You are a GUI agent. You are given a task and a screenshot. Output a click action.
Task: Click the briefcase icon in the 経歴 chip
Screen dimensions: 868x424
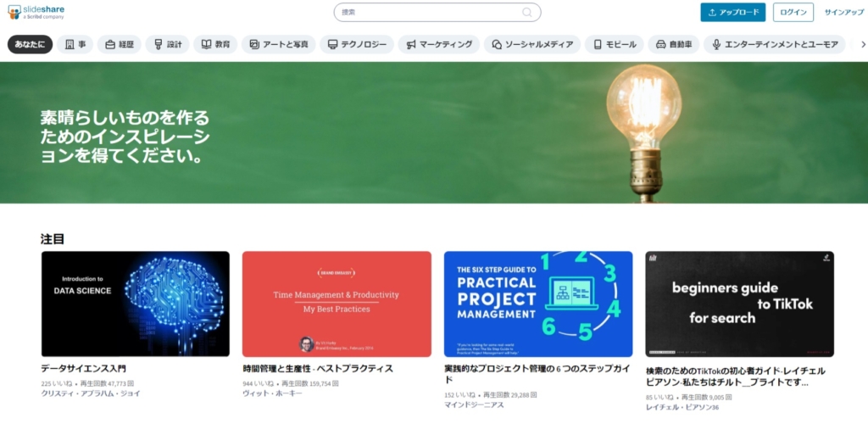(110, 44)
